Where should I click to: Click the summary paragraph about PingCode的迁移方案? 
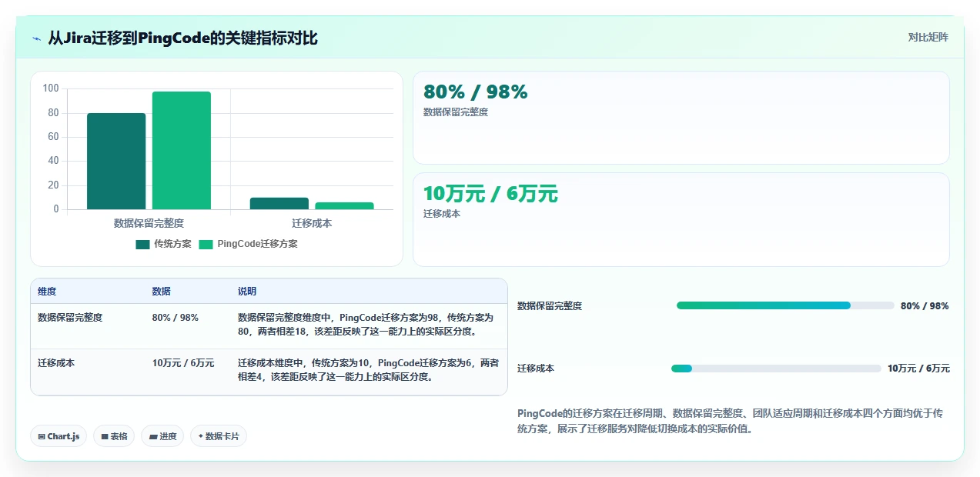coord(730,422)
